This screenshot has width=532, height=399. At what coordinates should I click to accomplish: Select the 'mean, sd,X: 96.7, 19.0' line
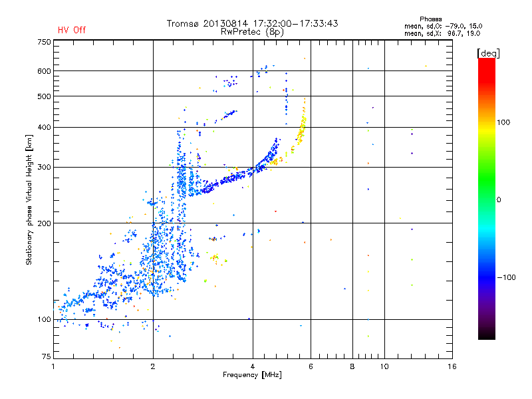442,33
